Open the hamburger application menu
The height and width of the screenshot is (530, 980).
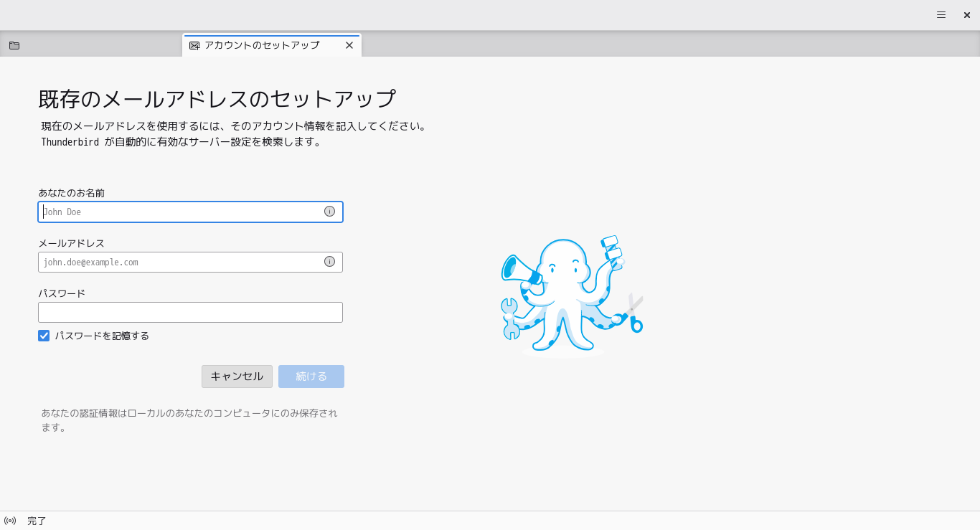click(941, 14)
